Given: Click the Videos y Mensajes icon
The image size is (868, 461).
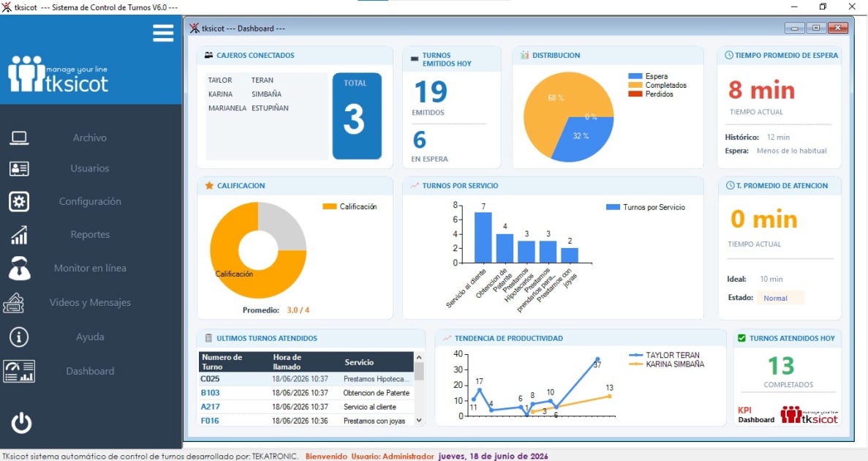Looking at the screenshot, I should pyautogui.click(x=14, y=302).
